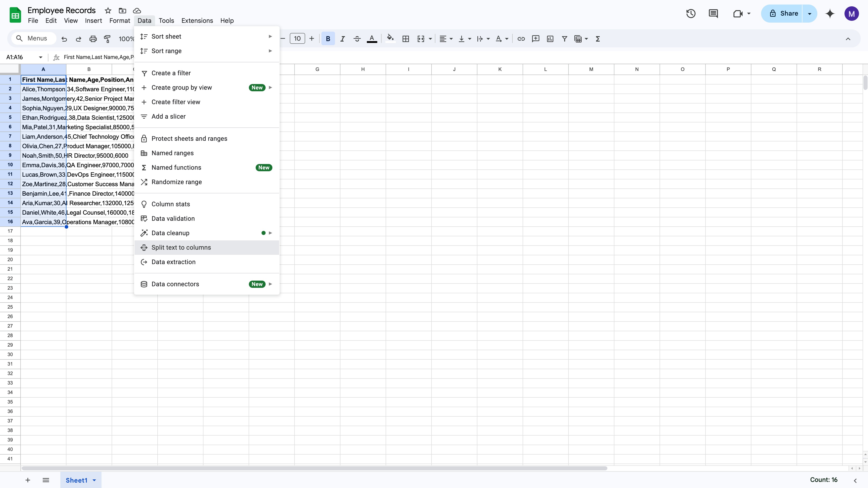Viewport: 868px width, 488px height.
Task: Open the Horizontal align dropdown
Action: (446, 39)
